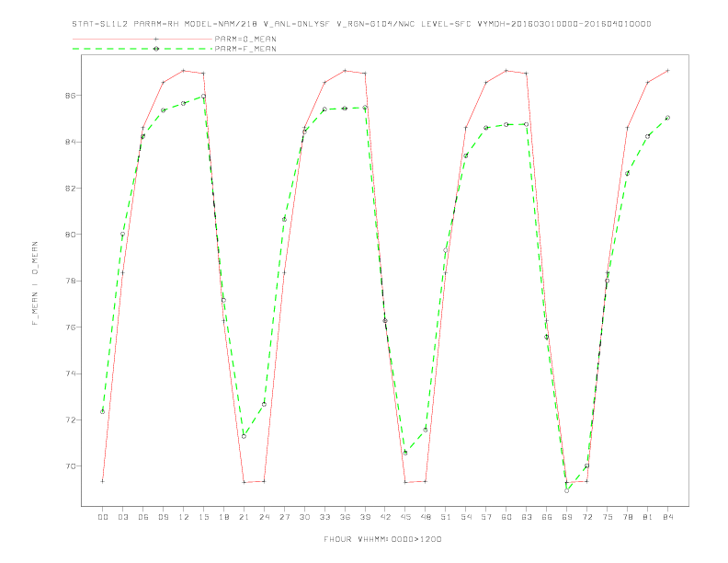Select y-axis tick label 84
This screenshot has height=563, width=728.
click(x=71, y=142)
